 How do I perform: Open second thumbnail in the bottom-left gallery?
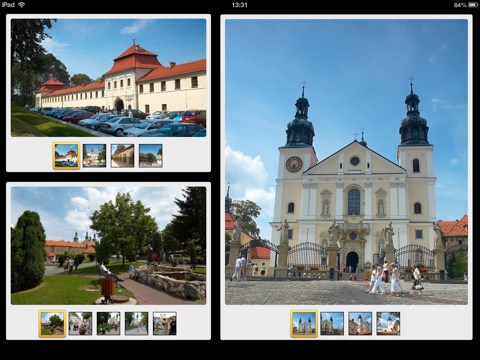[80, 324]
